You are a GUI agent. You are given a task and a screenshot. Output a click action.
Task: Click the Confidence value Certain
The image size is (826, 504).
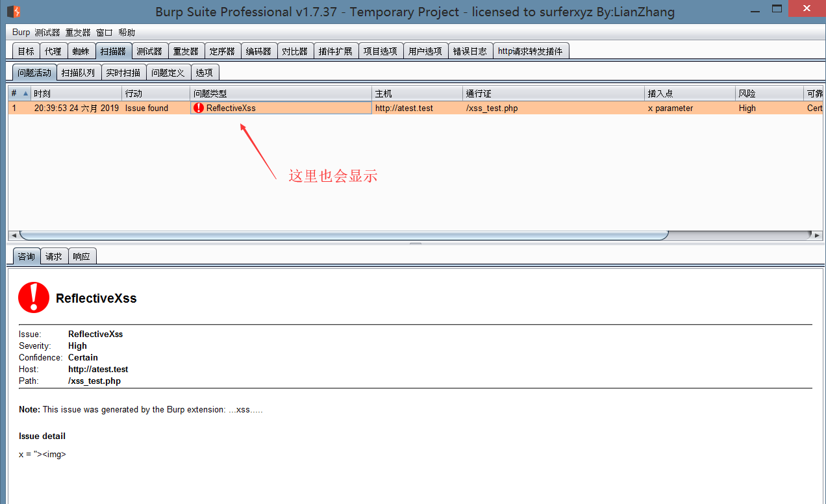point(83,358)
